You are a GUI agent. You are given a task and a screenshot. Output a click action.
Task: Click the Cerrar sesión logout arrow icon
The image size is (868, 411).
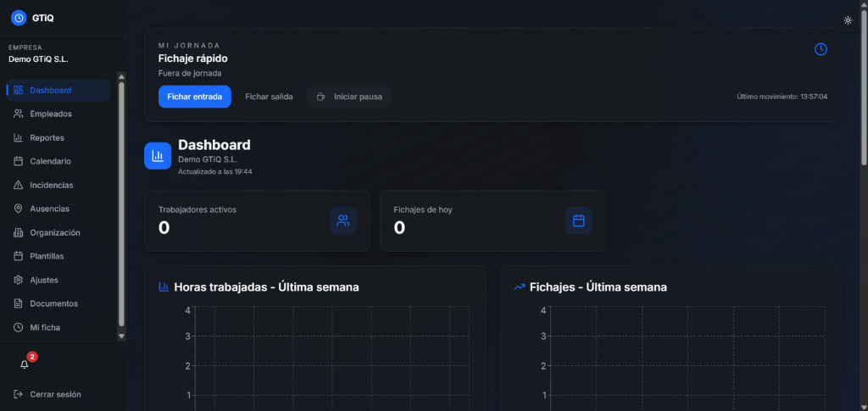pos(19,394)
